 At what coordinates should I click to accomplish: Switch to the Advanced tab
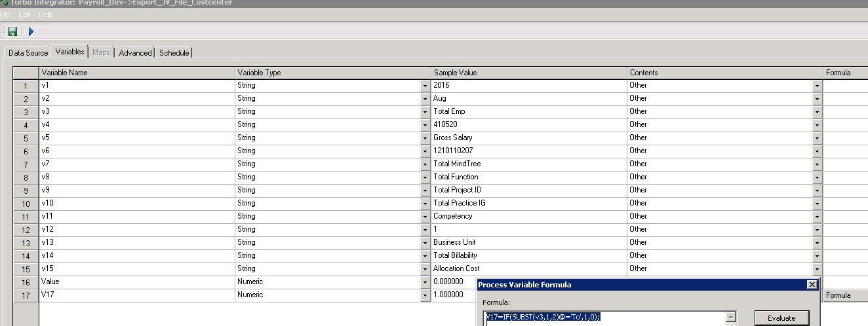pos(135,52)
